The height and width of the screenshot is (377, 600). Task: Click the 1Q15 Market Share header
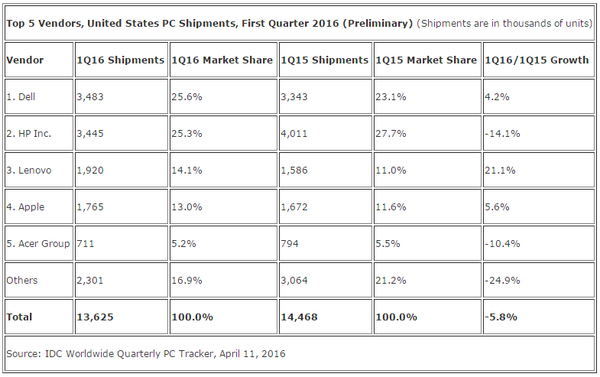coord(427,60)
